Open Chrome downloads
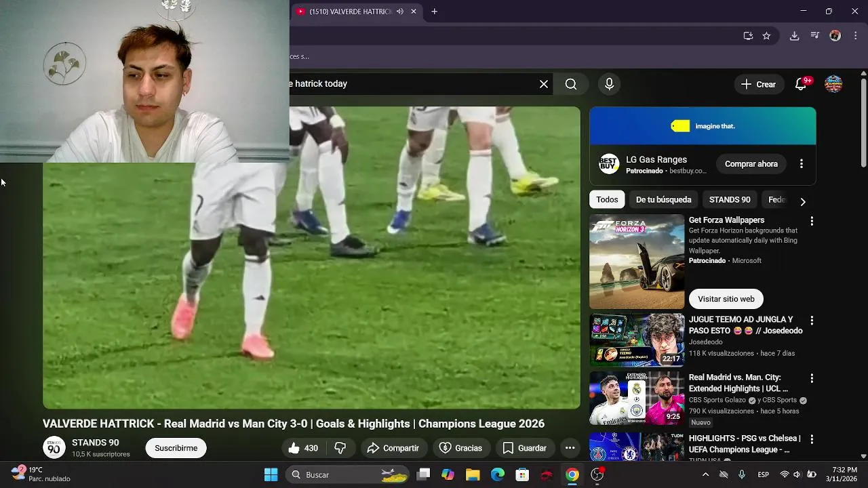This screenshot has height=488, width=868. 794,36
